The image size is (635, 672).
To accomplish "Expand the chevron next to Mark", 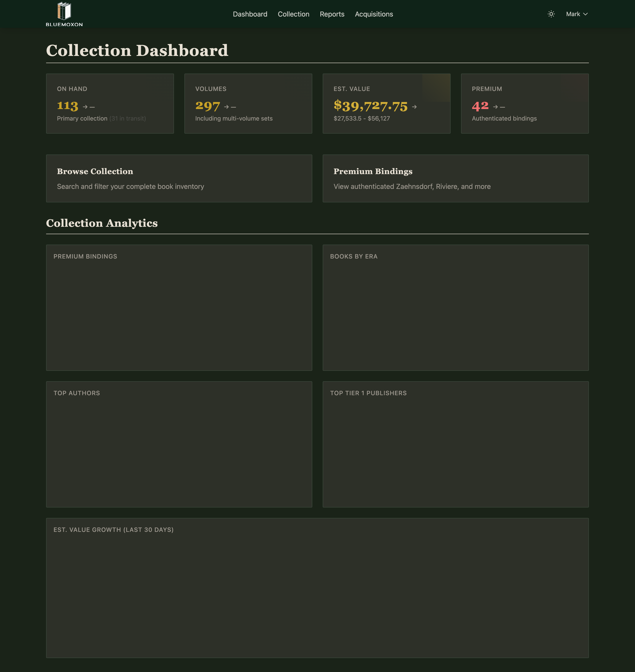I will tap(585, 14).
